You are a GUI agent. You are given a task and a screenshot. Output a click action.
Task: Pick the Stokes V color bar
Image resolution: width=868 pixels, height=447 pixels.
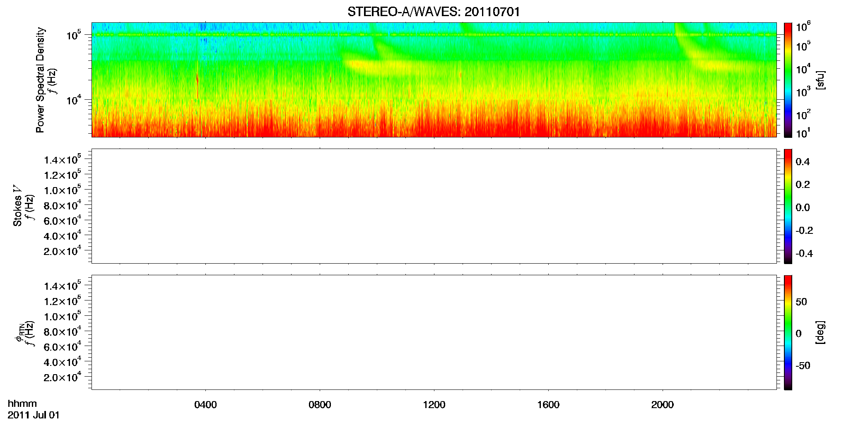788,206
